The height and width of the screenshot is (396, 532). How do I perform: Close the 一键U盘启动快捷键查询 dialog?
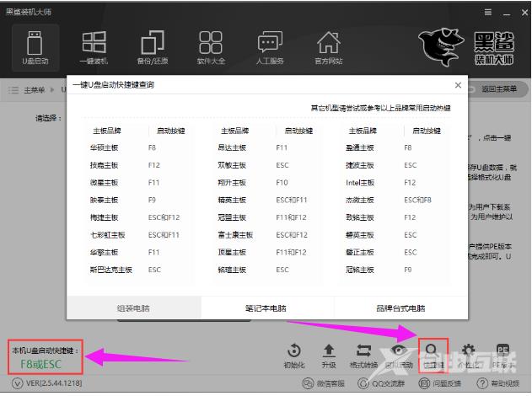[458, 85]
